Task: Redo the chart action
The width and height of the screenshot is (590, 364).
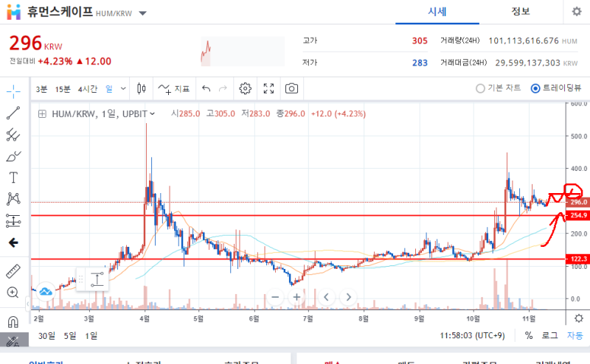Action: [223, 88]
